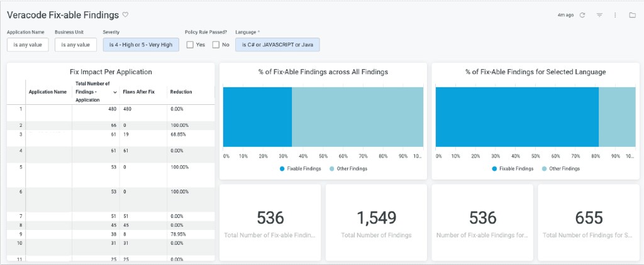This screenshot has height=265, width=644.
Task: Click the Veracode Fix-able Findings title
Action: tap(63, 15)
